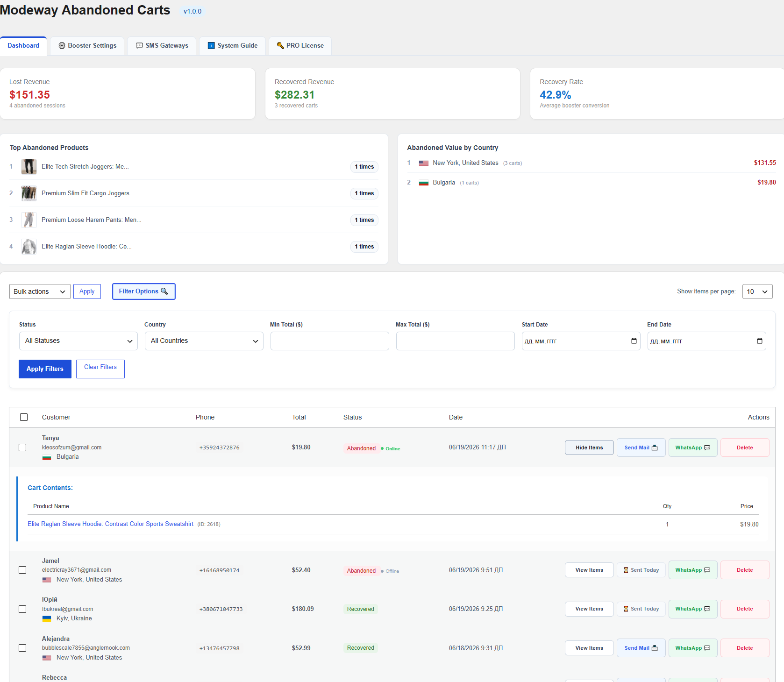Viewport: 784px width, 682px height.
Task: Click the Bulgaria flag in country list
Action: [424, 183]
